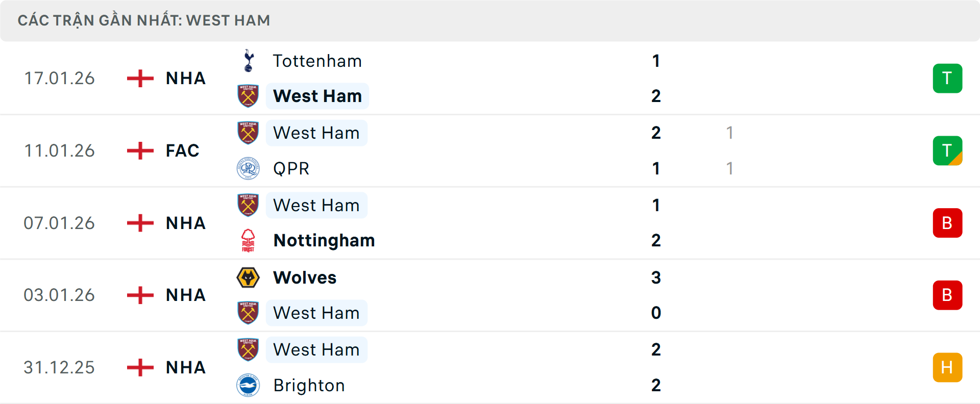Click the CÁC TRẬN GẦN NHẤT header bar
The width and height of the screenshot is (980, 404).
click(x=490, y=20)
